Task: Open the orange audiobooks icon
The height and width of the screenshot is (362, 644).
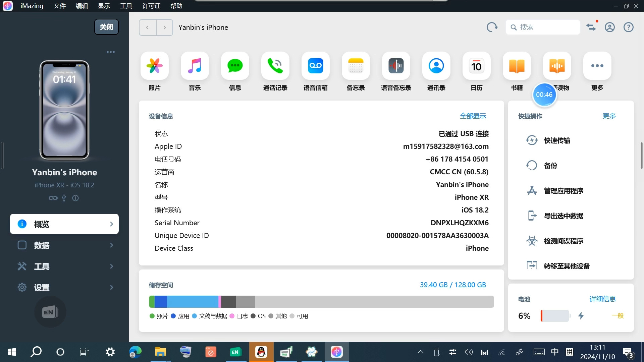Action: [x=557, y=66]
